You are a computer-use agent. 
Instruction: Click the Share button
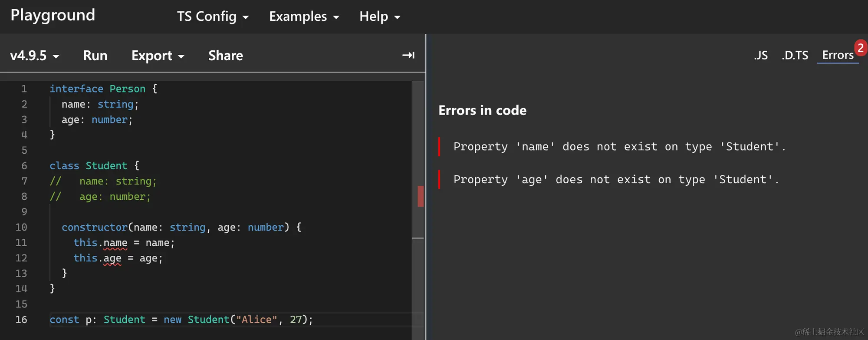tap(226, 56)
